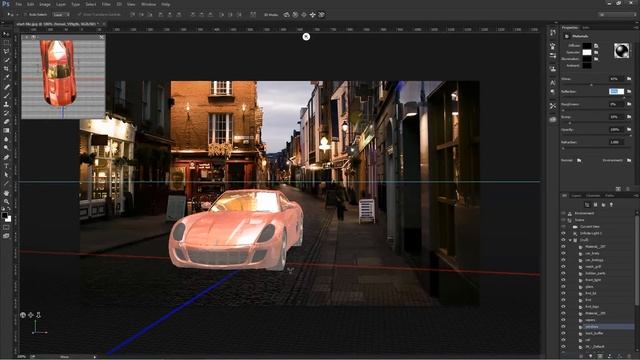640x360 pixels.
Task: Open the Character panel icon in dock
Action: click(553, 82)
